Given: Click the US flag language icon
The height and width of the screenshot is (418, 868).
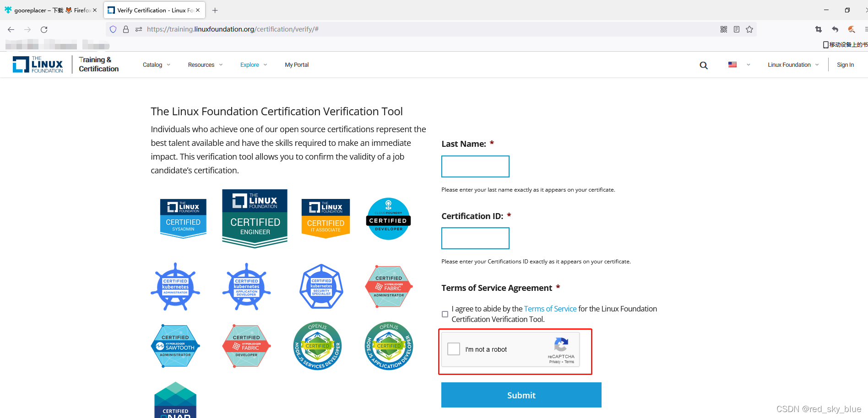Looking at the screenshot, I should click(732, 64).
